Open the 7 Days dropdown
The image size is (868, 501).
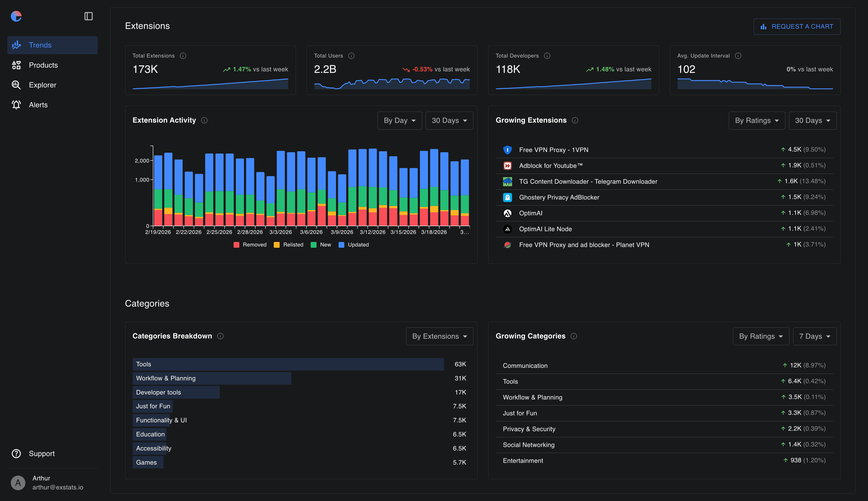click(814, 336)
